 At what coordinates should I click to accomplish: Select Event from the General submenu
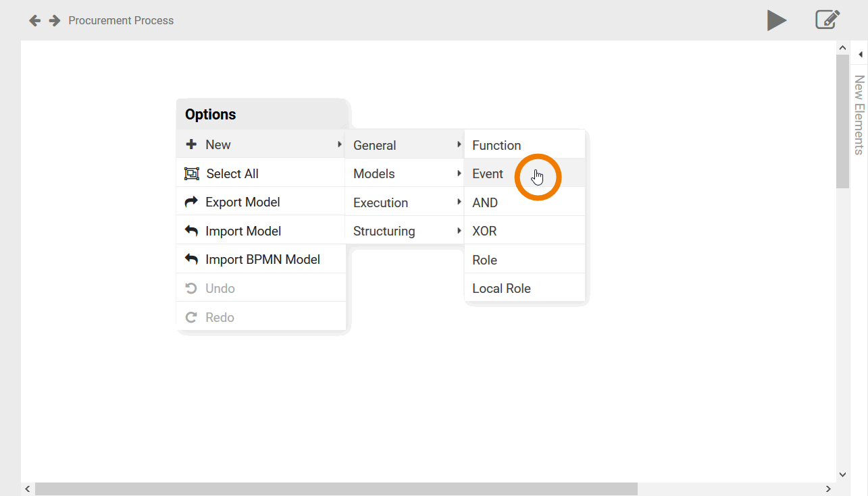coord(488,173)
